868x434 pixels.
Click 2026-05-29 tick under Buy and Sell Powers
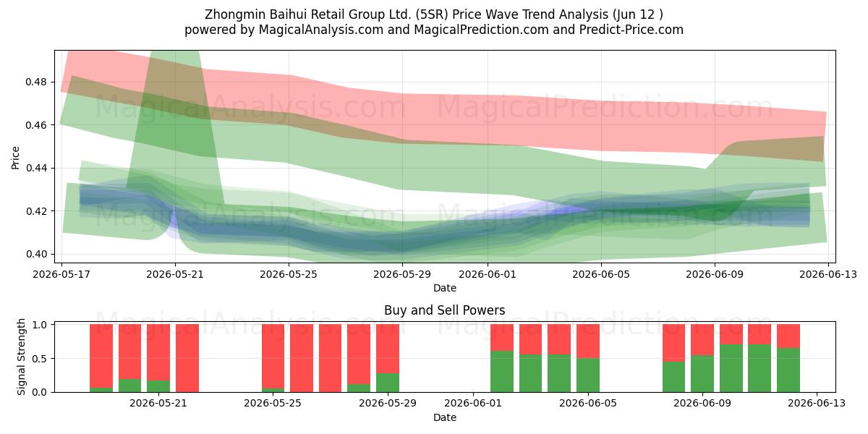coord(388,404)
